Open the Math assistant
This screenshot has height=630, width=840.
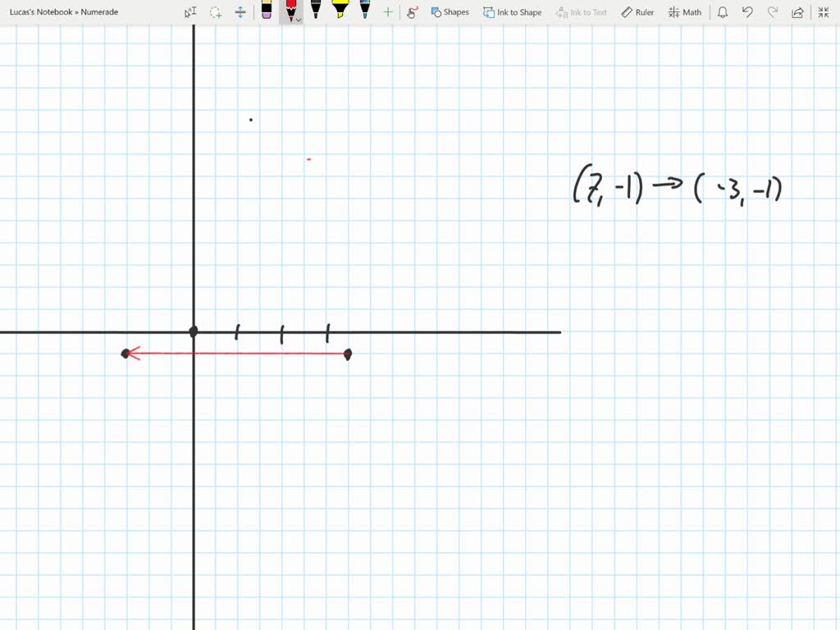point(685,11)
